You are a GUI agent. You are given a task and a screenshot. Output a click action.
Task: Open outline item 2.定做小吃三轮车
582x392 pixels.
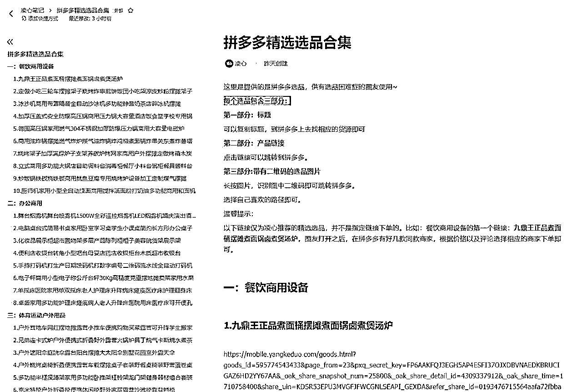[x=103, y=91]
